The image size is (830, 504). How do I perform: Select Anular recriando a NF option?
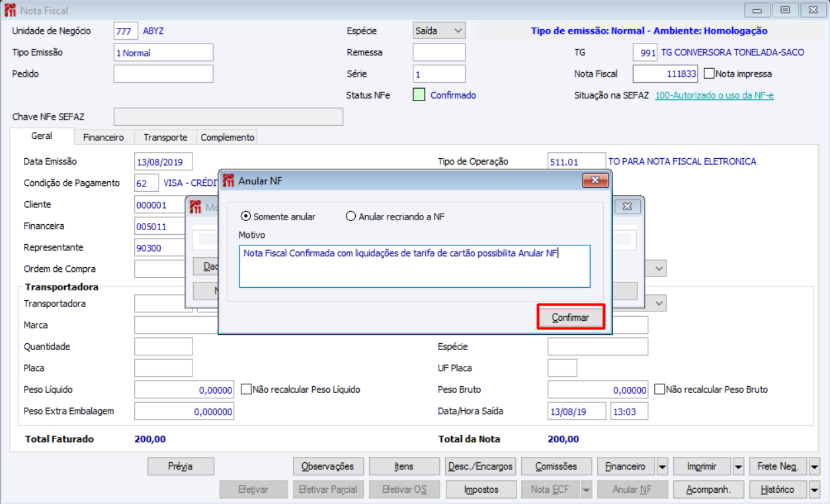(395, 216)
